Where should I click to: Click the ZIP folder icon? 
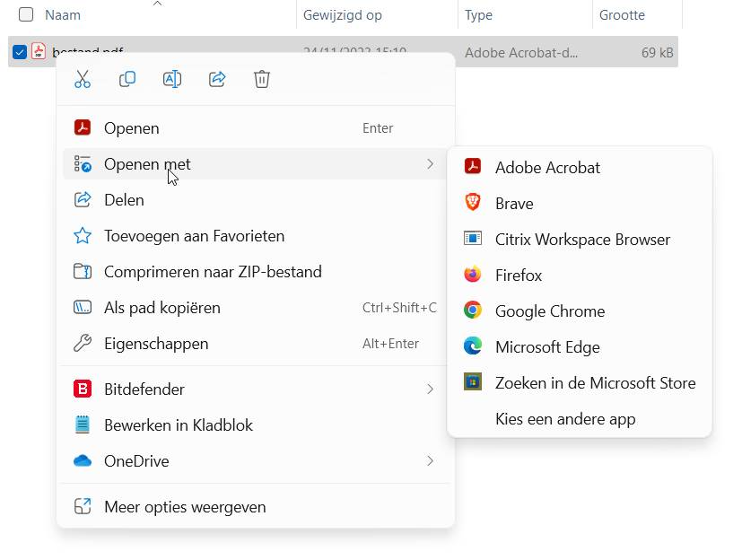(x=83, y=272)
